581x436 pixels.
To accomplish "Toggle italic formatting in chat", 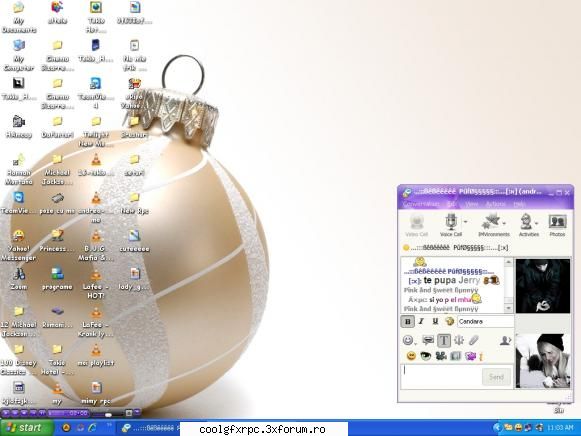I will coord(421,322).
